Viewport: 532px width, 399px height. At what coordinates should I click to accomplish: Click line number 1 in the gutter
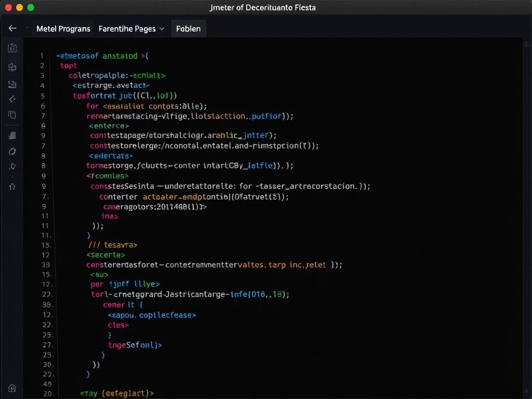point(42,56)
